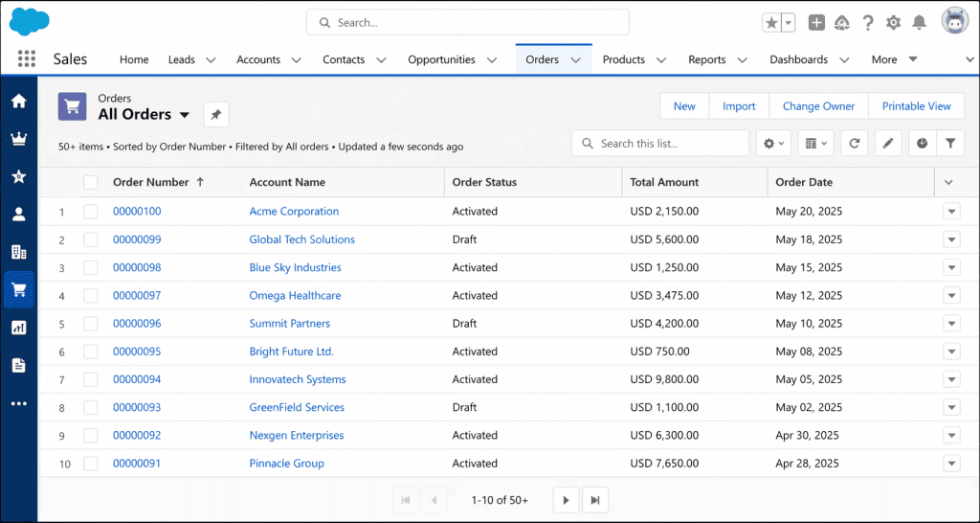Image resolution: width=980 pixels, height=523 pixels.
Task: Jump to last page of orders
Action: [595, 500]
